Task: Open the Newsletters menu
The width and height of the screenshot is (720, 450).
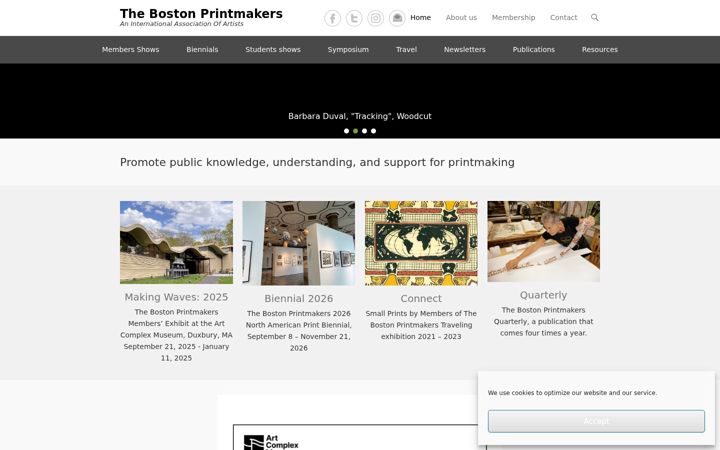Action: (x=465, y=50)
